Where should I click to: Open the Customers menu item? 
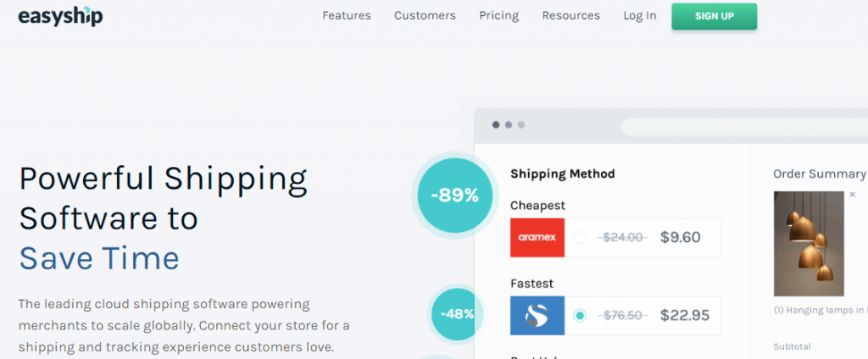click(x=425, y=16)
